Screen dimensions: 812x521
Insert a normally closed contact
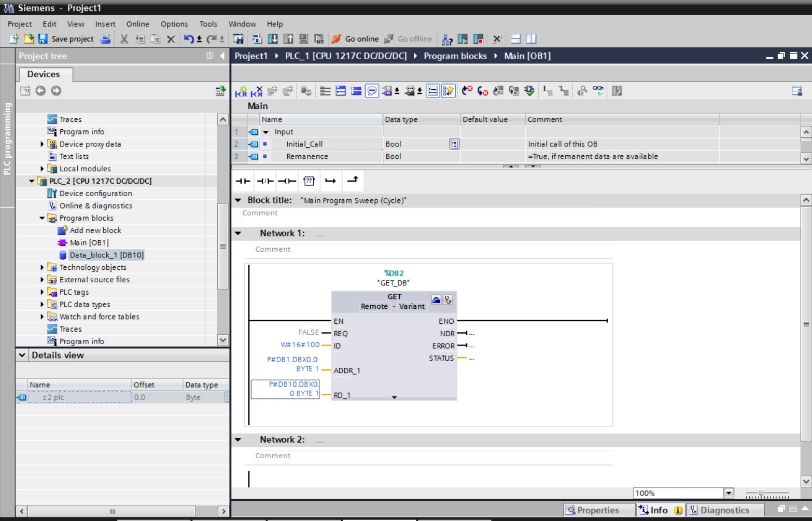pyautogui.click(x=265, y=181)
